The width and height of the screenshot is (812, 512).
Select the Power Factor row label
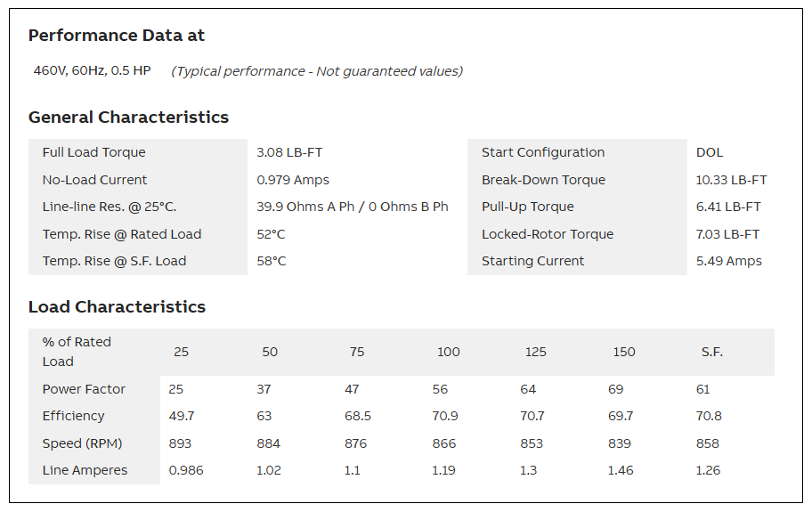84,389
